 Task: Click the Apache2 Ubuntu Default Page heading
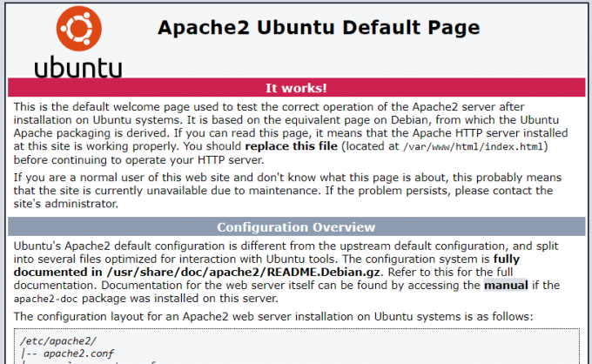[x=318, y=27]
